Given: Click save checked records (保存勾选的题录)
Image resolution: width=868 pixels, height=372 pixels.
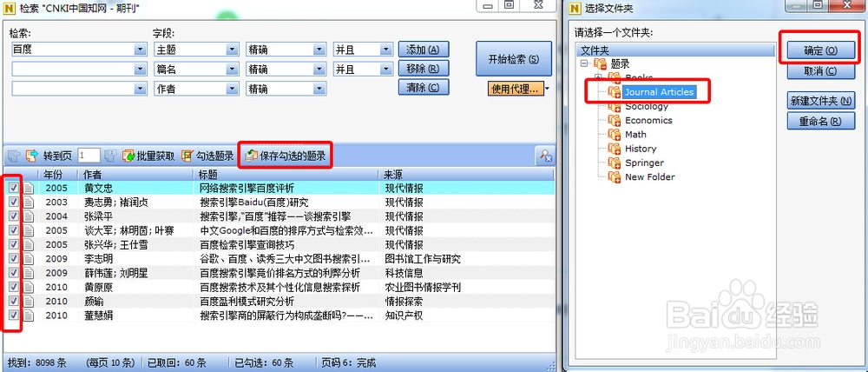Looking at the screenshot, I should click(x=286, y=156).
